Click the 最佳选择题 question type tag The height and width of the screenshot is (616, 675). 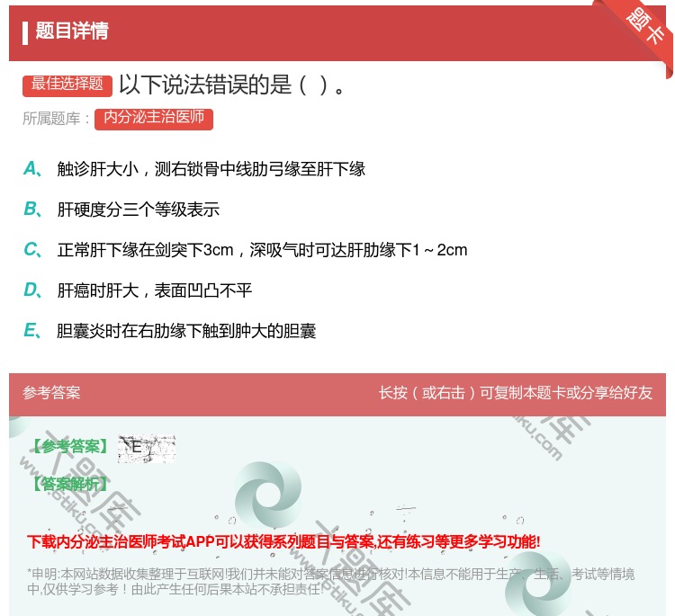tap(67, 85)
